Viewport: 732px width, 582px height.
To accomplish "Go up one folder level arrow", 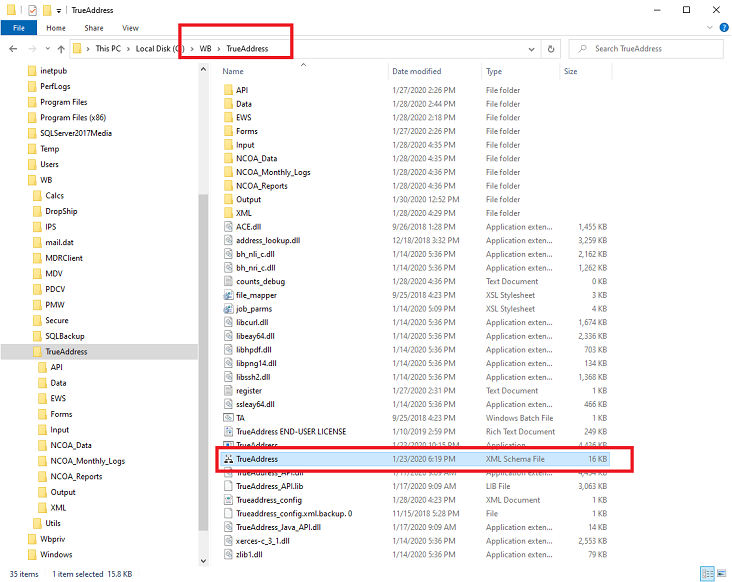I will [x=61, y=49].
